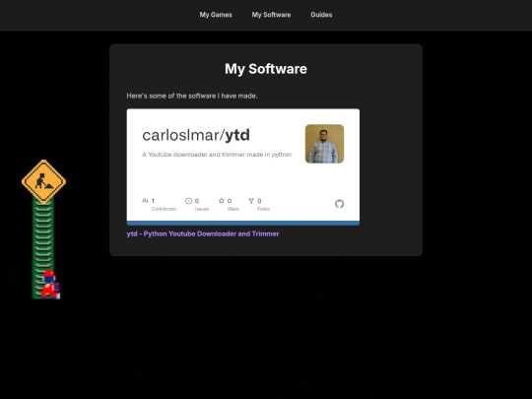Click the fork icon for Forks
Image resolution: width=532 pixels, height=399 pixels.
coord(251,201)
